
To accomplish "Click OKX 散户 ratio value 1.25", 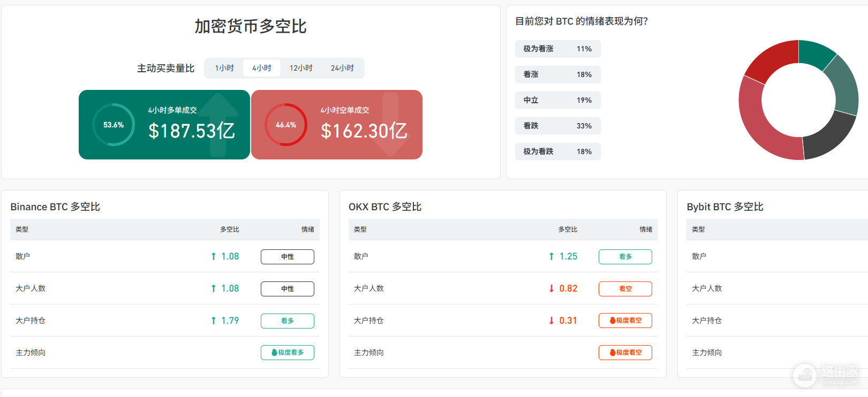I will pyautogui.click(x=568, y=256).
